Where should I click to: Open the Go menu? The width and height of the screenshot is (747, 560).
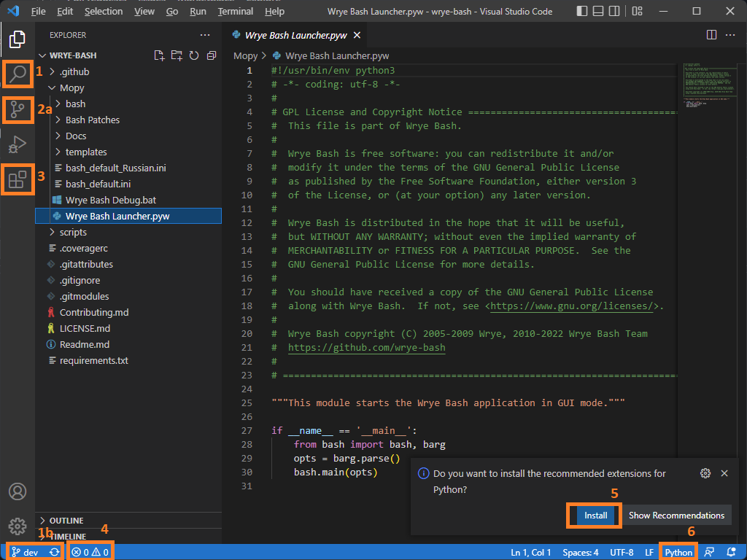tap(172, 11)
